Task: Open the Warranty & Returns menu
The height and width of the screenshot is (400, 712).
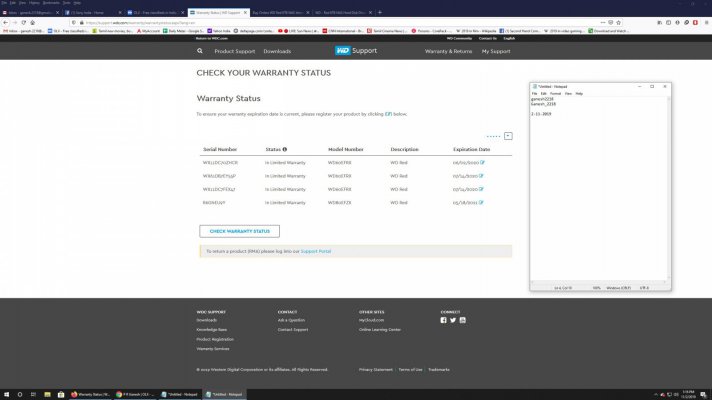Action: pos(448,51)
